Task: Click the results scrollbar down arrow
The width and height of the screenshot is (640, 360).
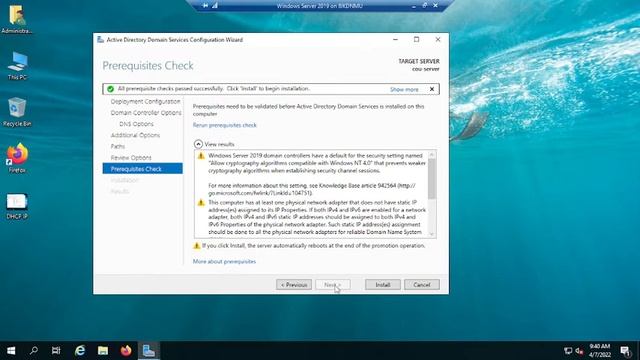Action: coord(432,234)
